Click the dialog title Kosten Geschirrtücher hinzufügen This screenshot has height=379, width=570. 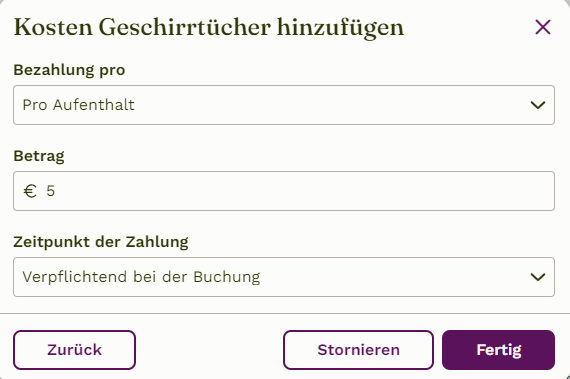(x=209, y=28)
